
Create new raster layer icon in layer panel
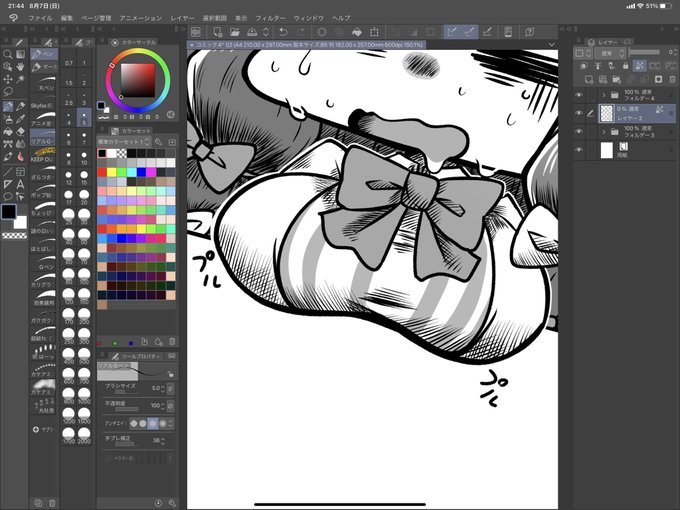pos(588,79)
